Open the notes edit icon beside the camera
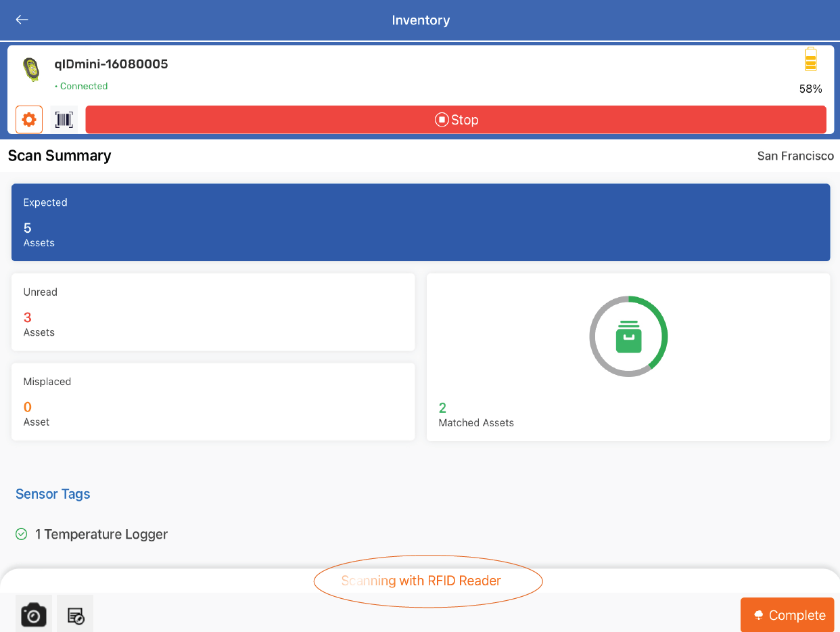Screen dimensions: 840x632 tap(75, 614)
